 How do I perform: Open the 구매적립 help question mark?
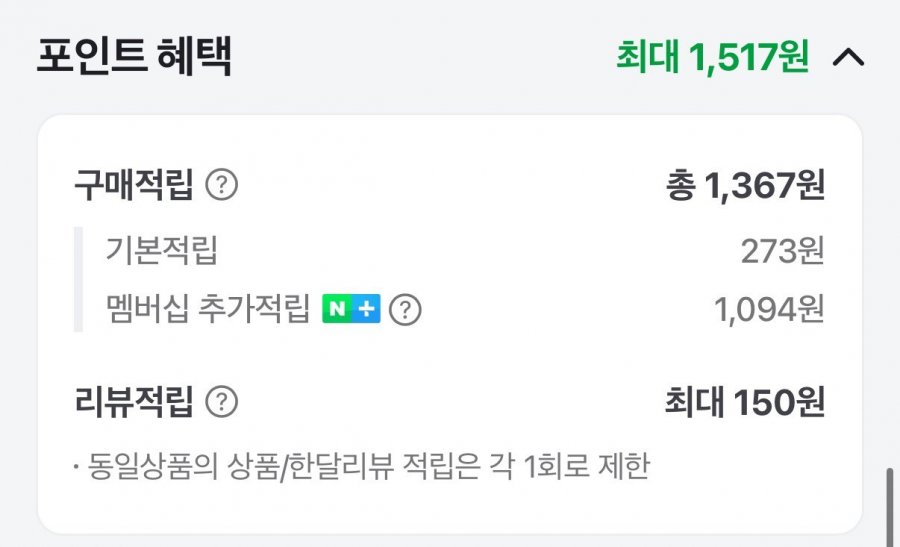click(221, 185)
